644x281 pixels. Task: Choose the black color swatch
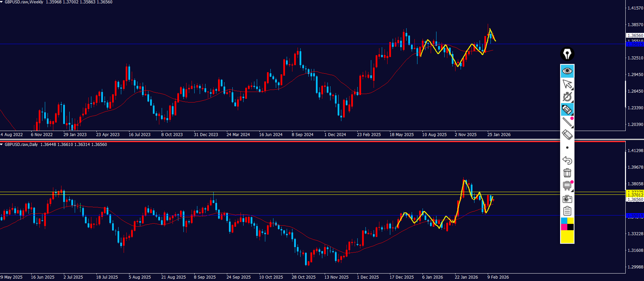(x=571, y=227)
